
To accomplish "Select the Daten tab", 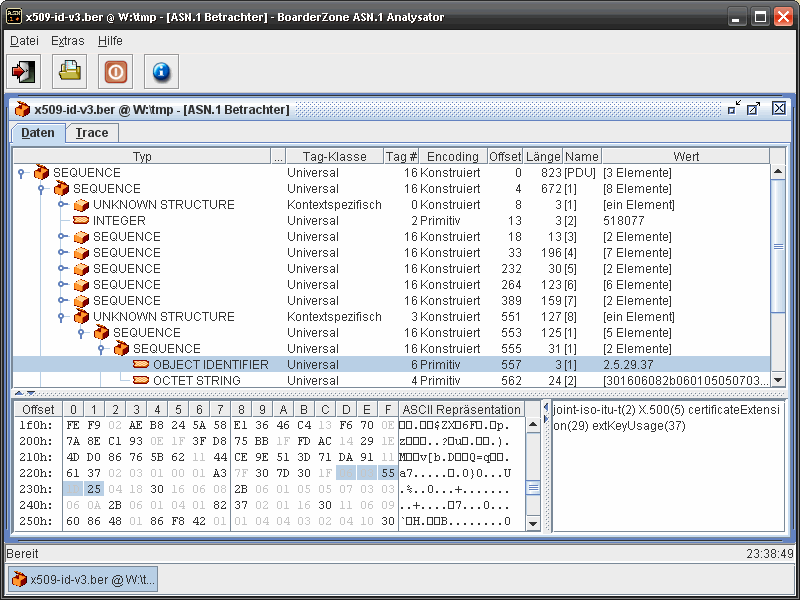I will pos(38,133).
